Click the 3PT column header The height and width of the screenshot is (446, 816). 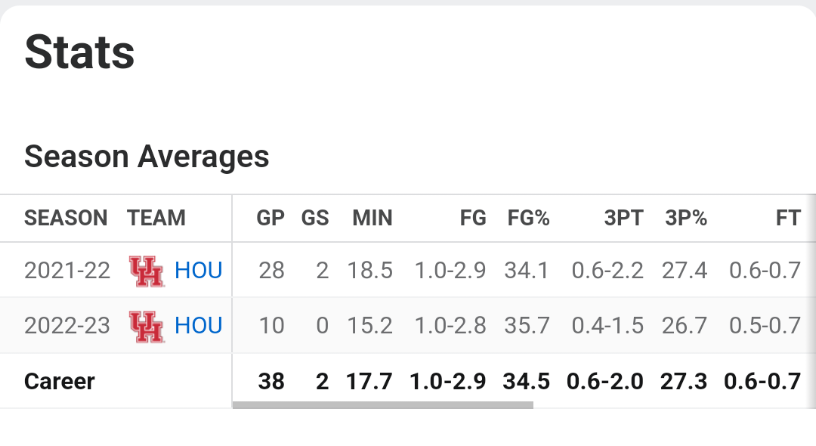click(x=623, y=218)
